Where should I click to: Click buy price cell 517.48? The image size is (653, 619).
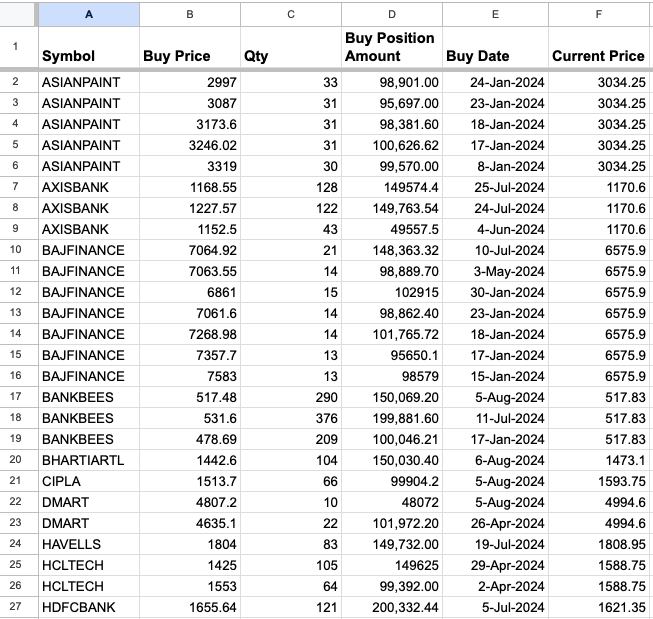pyautogui.click(x=190, y=397)
